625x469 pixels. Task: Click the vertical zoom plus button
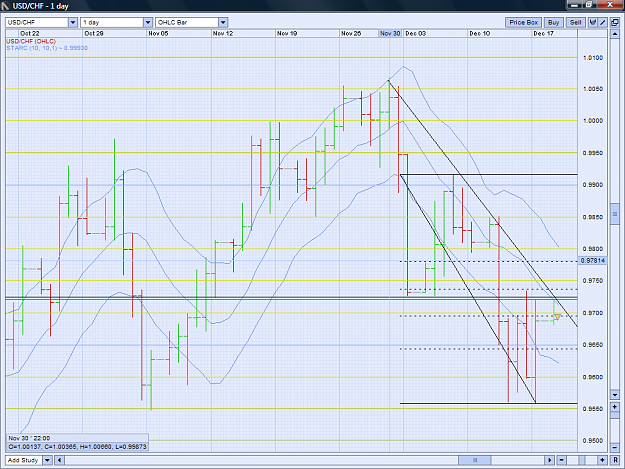tap(614, 407)
